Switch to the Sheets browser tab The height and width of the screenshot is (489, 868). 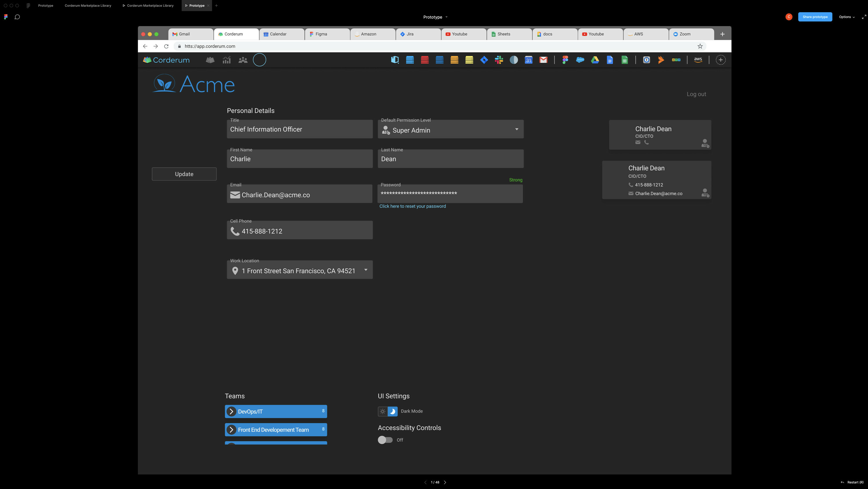pos(509,34)
